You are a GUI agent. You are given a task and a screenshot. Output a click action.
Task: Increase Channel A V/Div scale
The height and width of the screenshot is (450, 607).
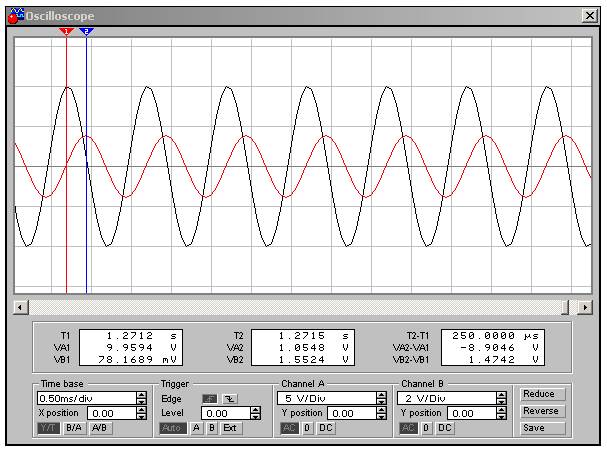tap(382, 395)
